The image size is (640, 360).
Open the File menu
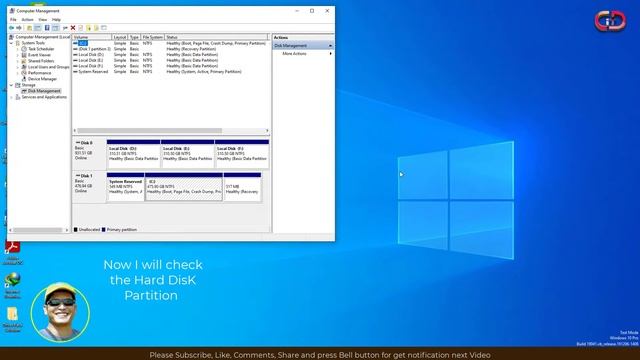coord(13,20)
